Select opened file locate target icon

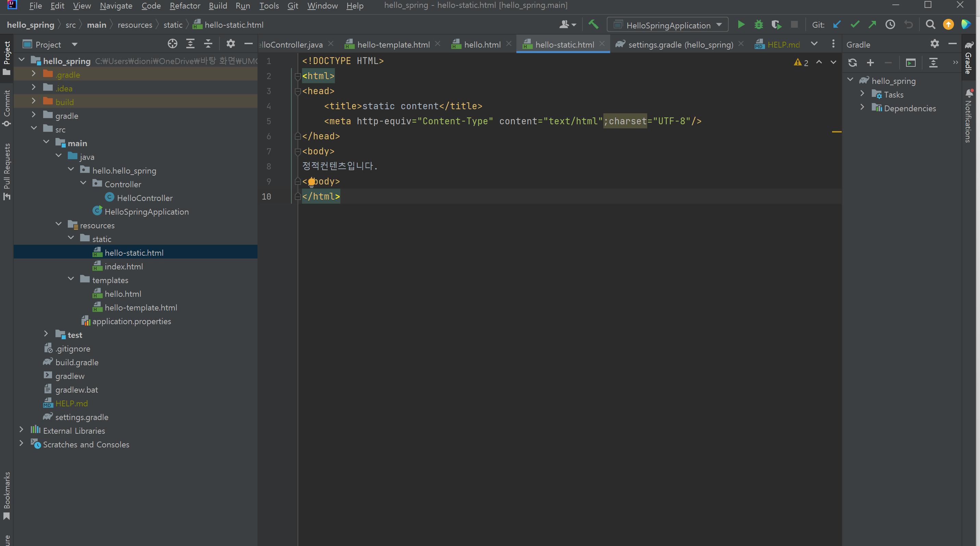point(172,44)
